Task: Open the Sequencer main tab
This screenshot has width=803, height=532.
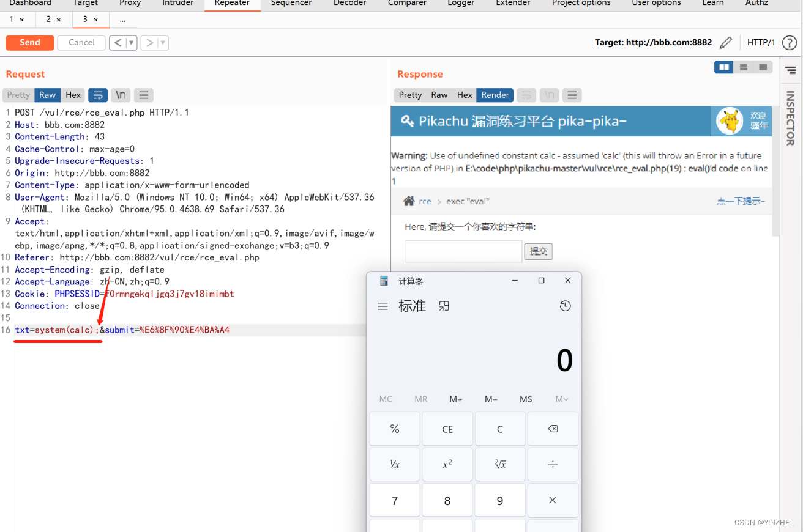Action: tap(291, 3)
